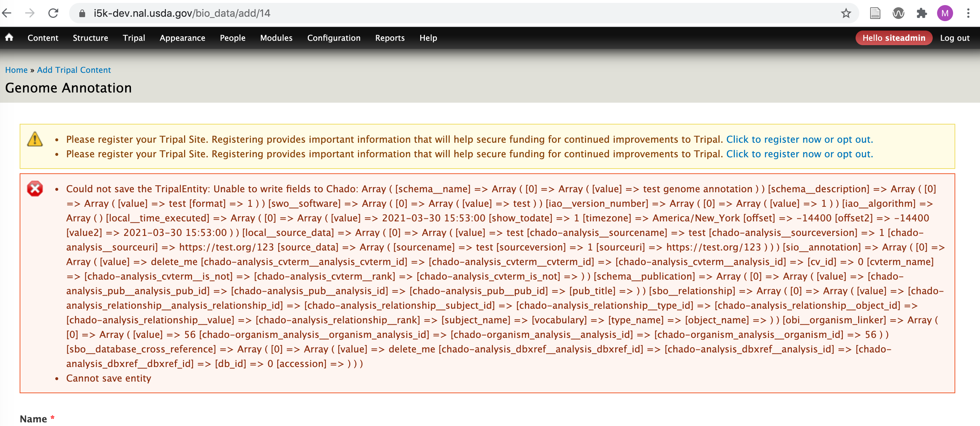Viewport: 980px width, 426px height.
Task: Open the WordPress extension icon
Action: [x=898, y=13]
